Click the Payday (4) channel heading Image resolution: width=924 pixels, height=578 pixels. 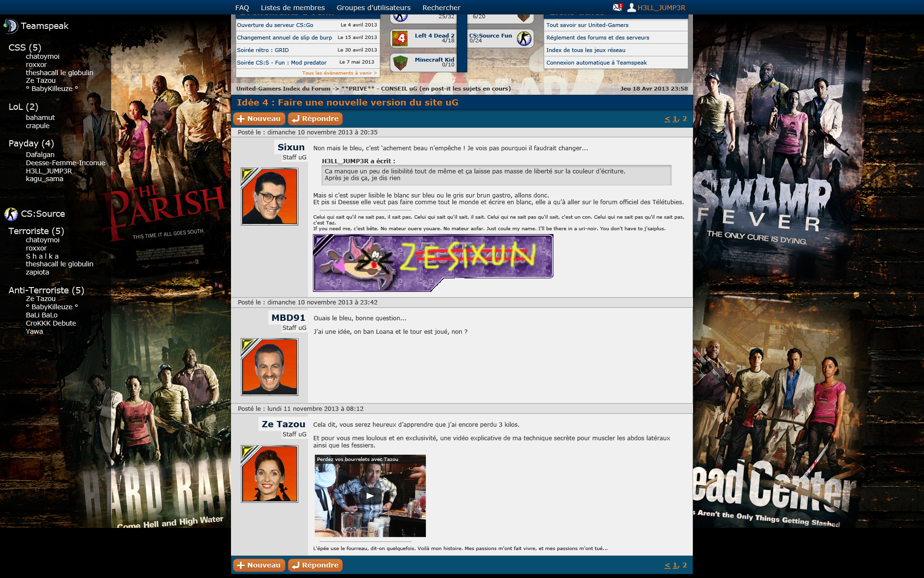31,144
